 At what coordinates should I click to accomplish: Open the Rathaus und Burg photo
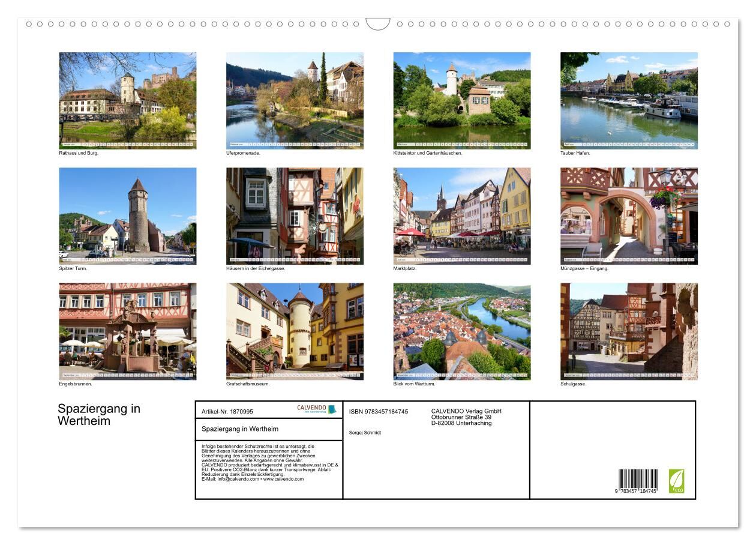(127, 100)
